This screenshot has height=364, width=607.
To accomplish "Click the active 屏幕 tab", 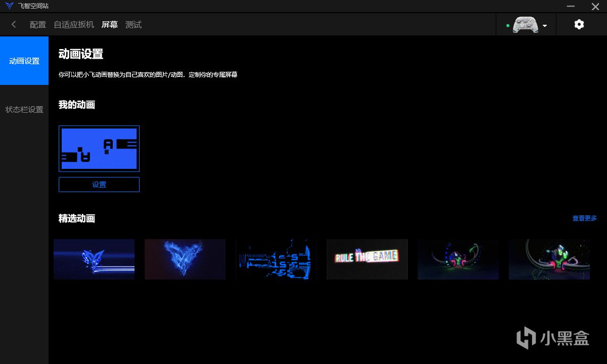I will click(x=109, y=24).
